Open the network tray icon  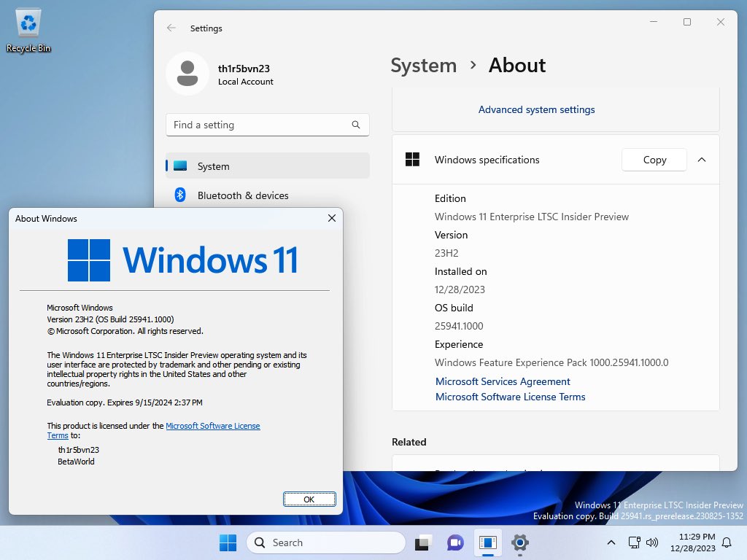point(634,542)
